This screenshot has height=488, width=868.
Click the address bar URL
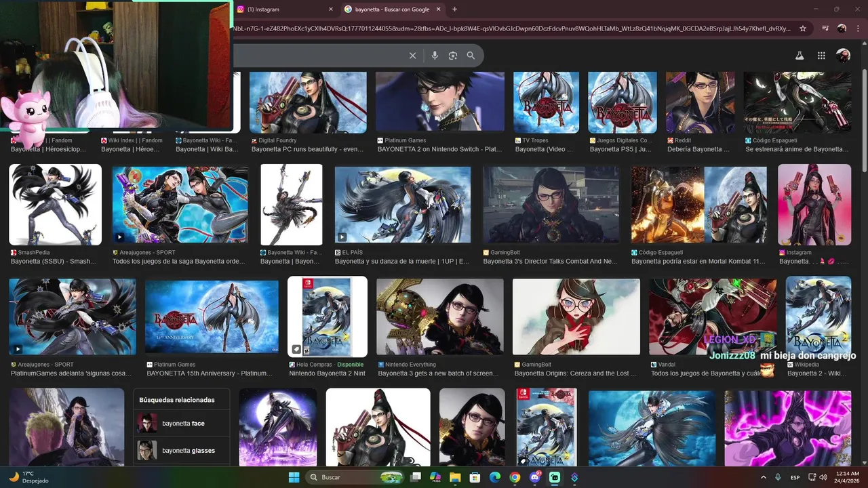[512, 28]
